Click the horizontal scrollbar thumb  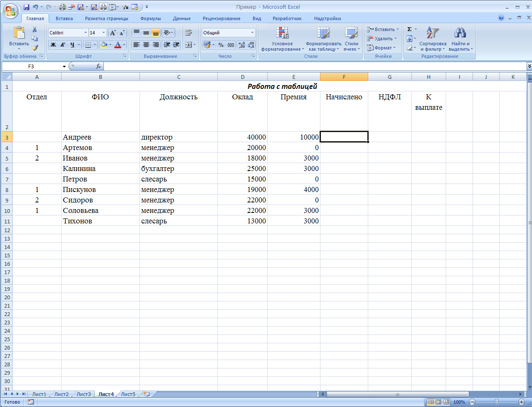[x=398, y=394]
